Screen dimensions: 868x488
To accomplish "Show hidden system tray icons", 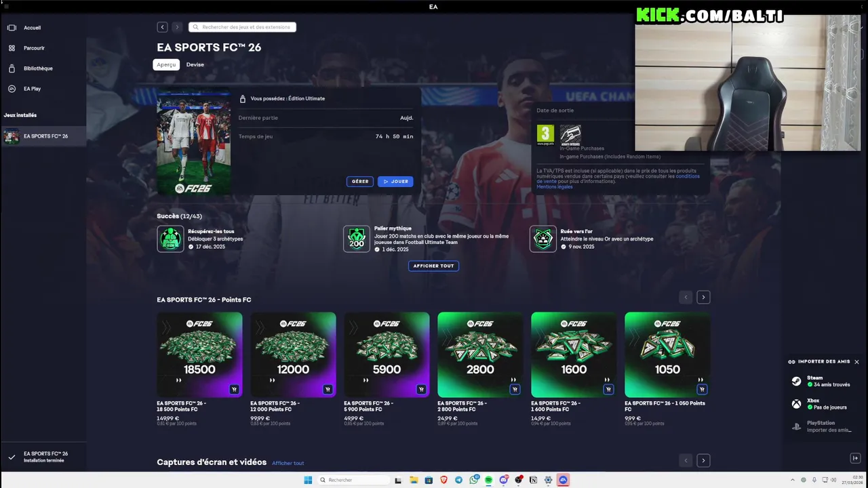I will click(794, 480).
